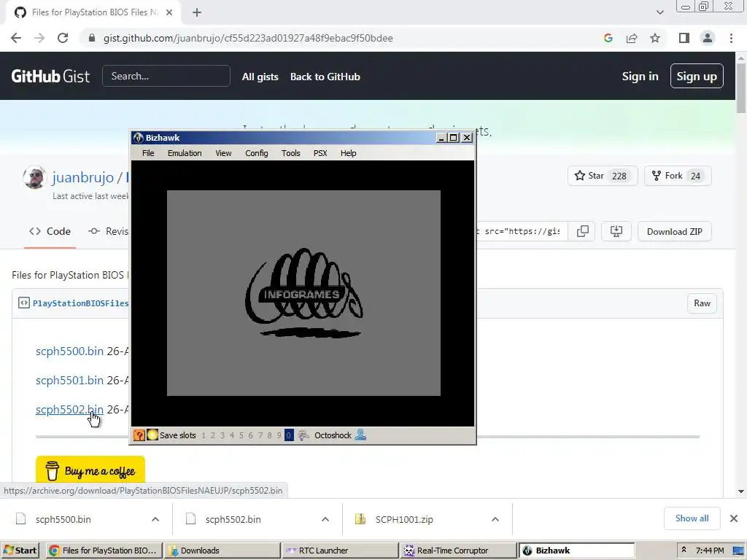Open the Emulation menu in Bizhawk
This screenshot has width=747, height=560.
[x=185, y=153]
